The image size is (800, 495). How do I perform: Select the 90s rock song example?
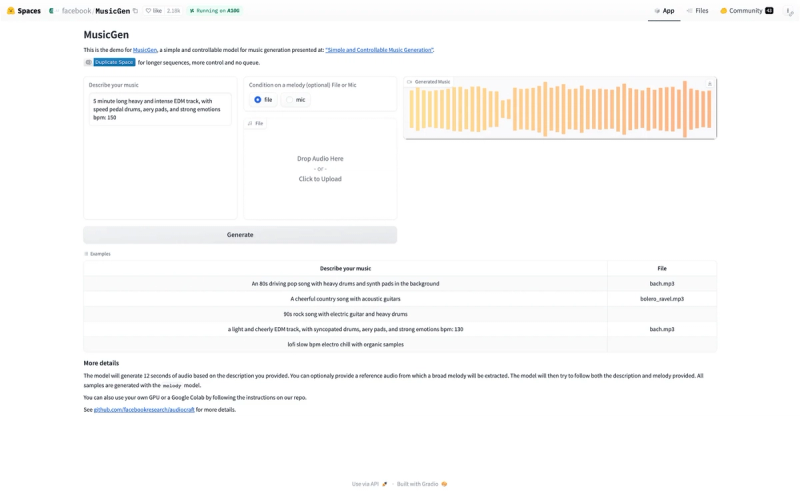pyautogui.click(x=345, y=314)
